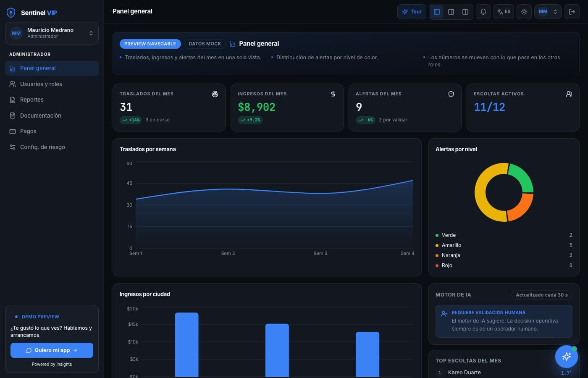Click user-check icon in validación humana notice

point(444,313)
